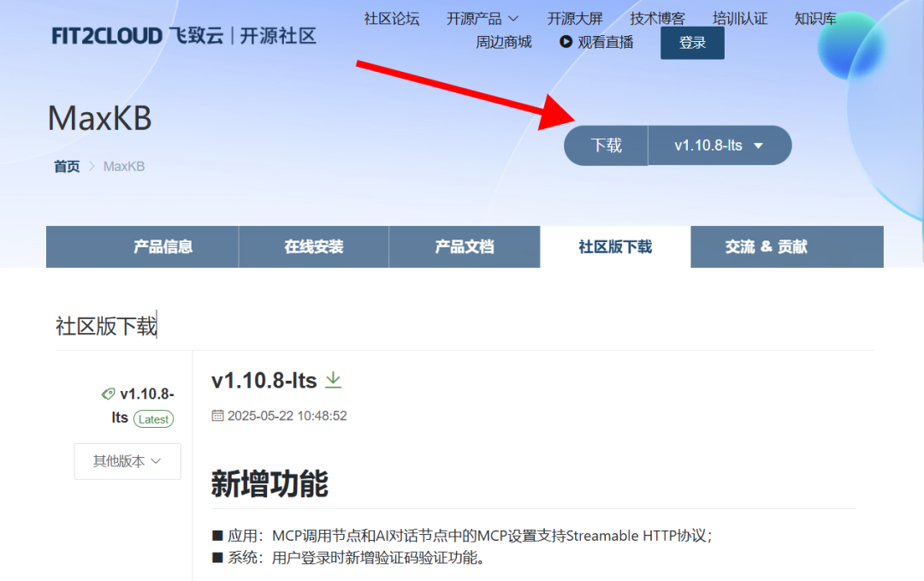
Task: Switch to the 在线安装 tab
Action: point(313,247)
